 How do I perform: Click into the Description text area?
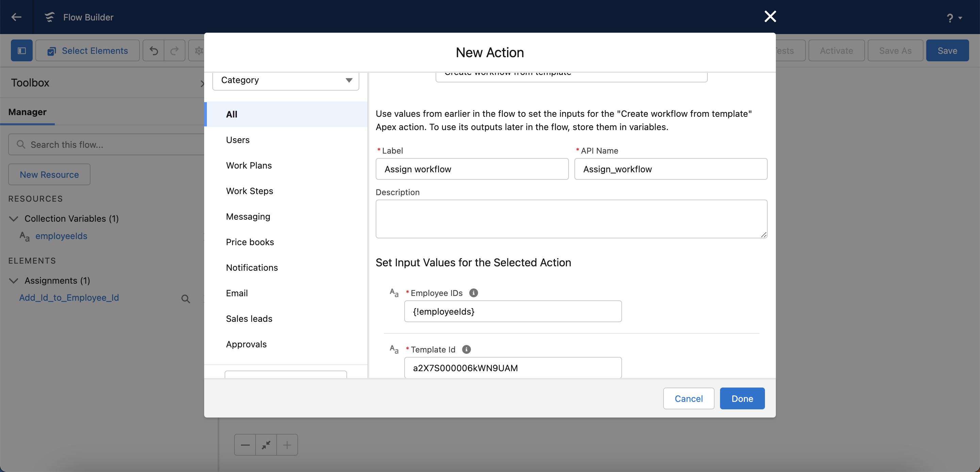coord(571,219)
